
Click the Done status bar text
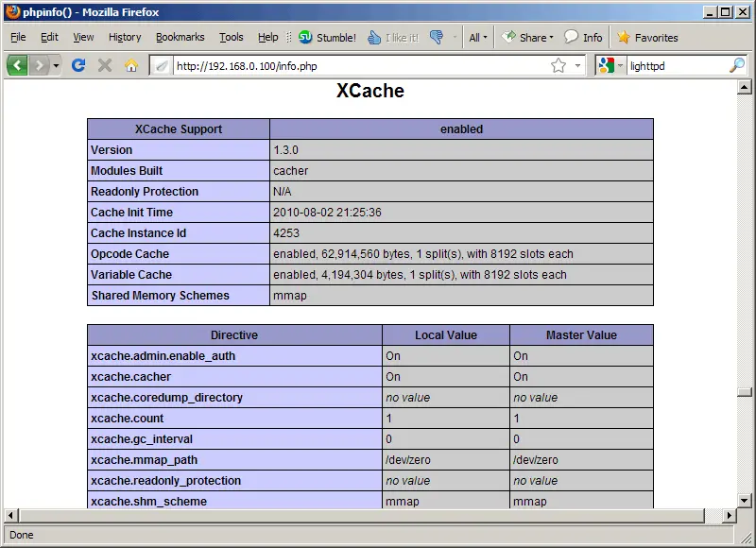coord(21,535)
